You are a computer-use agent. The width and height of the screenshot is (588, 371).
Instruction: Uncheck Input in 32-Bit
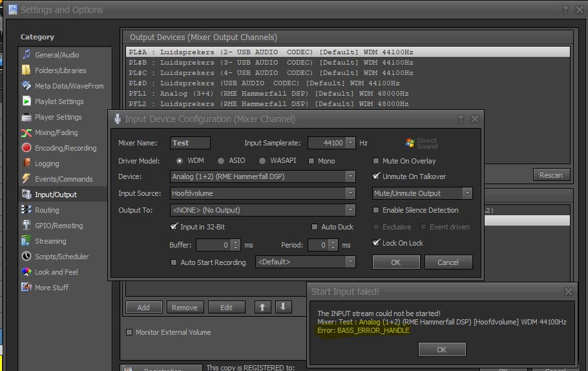174,227
